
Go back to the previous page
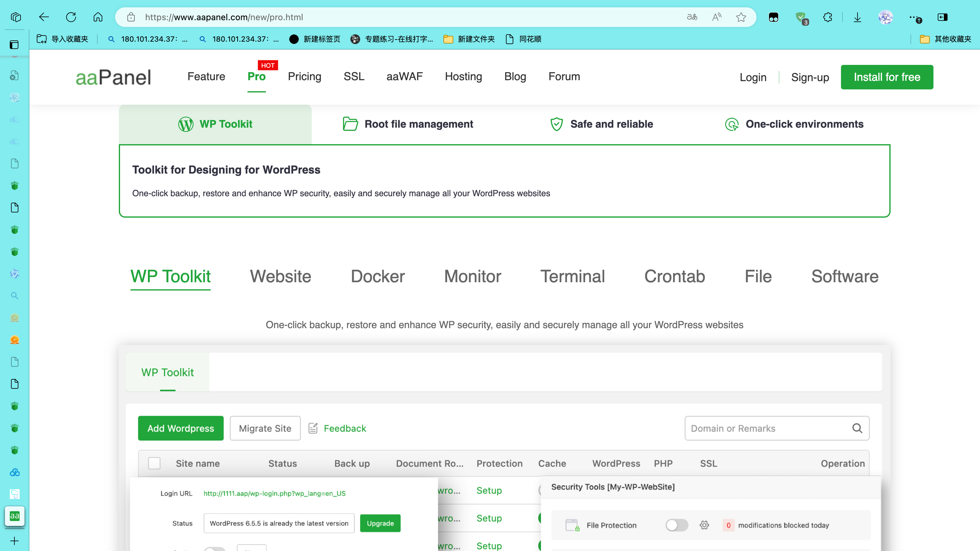44,17
